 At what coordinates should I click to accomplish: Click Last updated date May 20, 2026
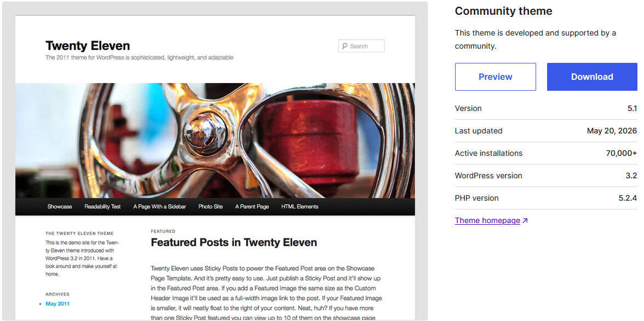click(x=612, y=131)
